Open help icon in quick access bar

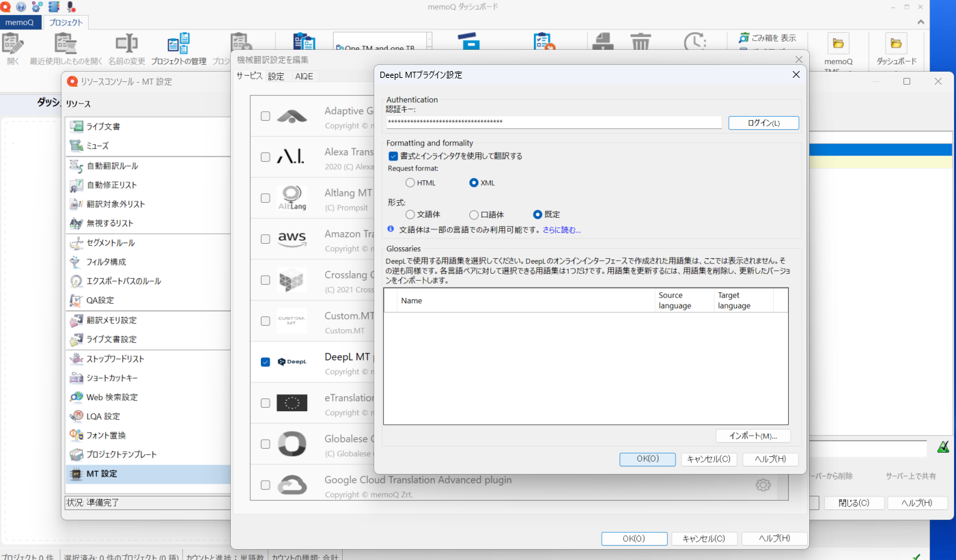(x=21, y=6)
